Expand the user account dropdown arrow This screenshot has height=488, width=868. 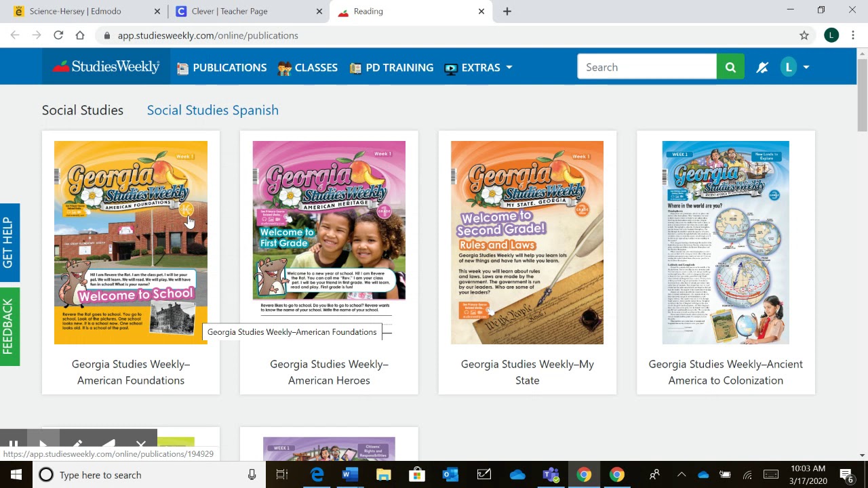click(806, 67)
